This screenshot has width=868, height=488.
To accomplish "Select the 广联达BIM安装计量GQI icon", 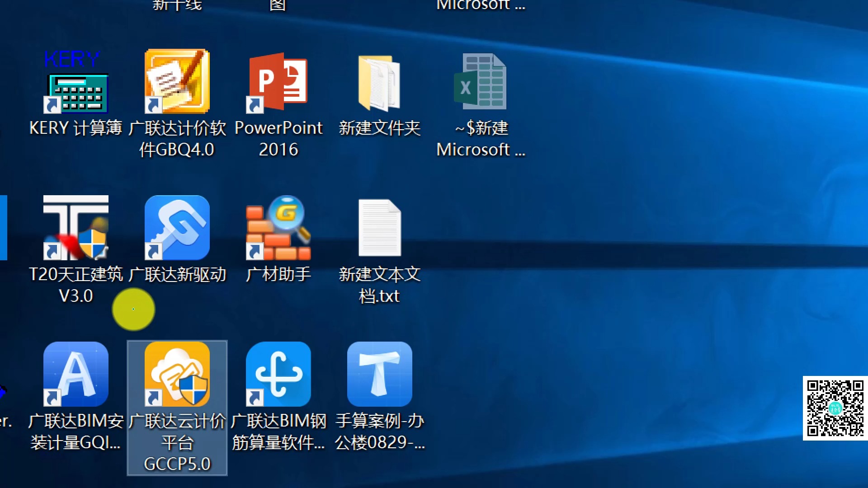I will 76,374.
